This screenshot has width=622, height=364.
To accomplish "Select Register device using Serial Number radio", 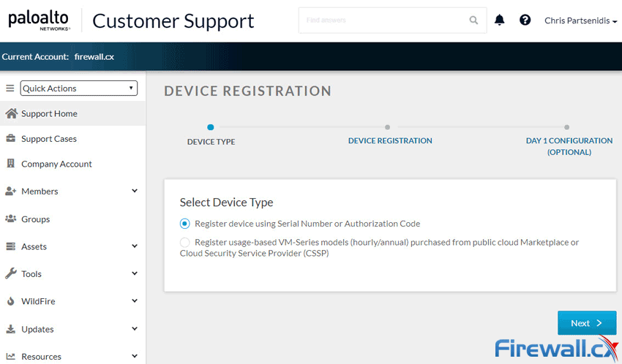I will [184, 224].
